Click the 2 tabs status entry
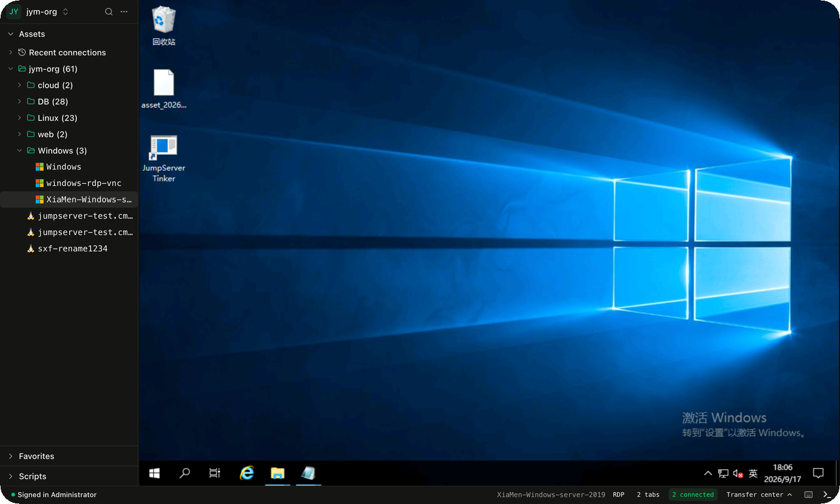This screenshot has width=840, height=504. click(648, 495)
